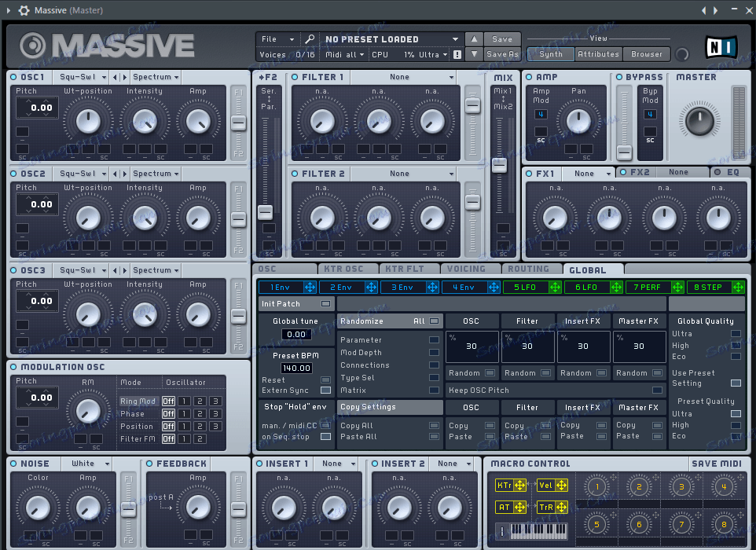The width and height of the screenshot is (756, 550).
Task: Click the Global tune value field
Action: click(x=296, y=334)
